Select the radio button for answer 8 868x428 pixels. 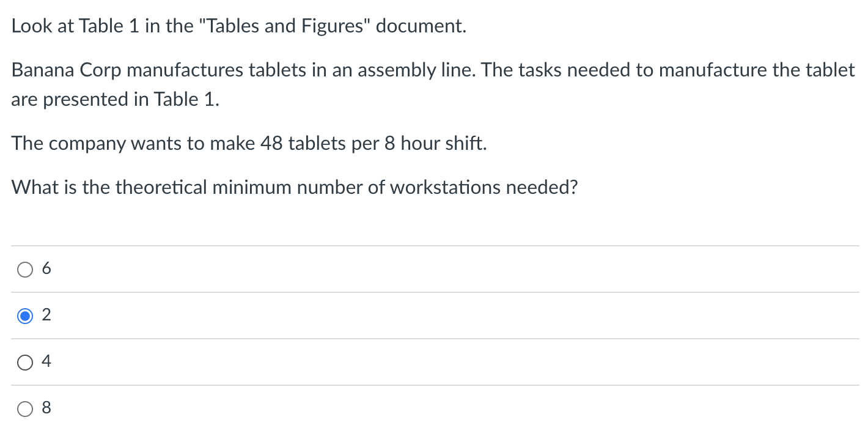[x=24, y=408]
